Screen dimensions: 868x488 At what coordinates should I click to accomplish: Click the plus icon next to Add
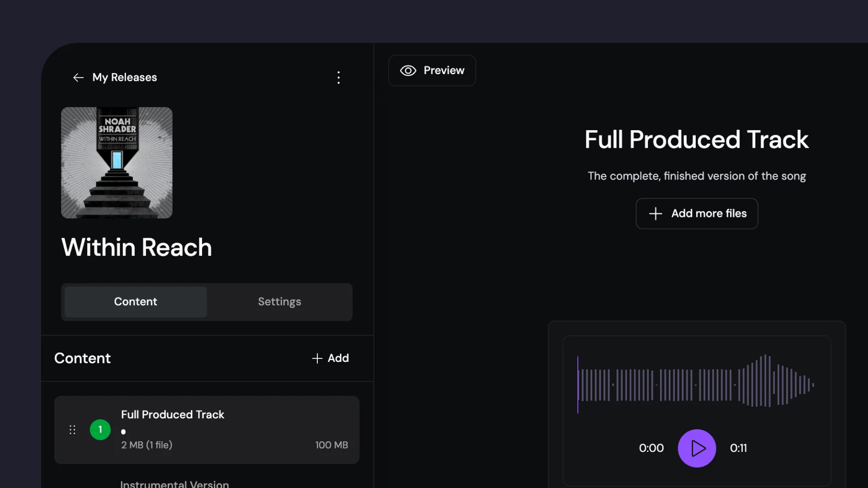317,358
